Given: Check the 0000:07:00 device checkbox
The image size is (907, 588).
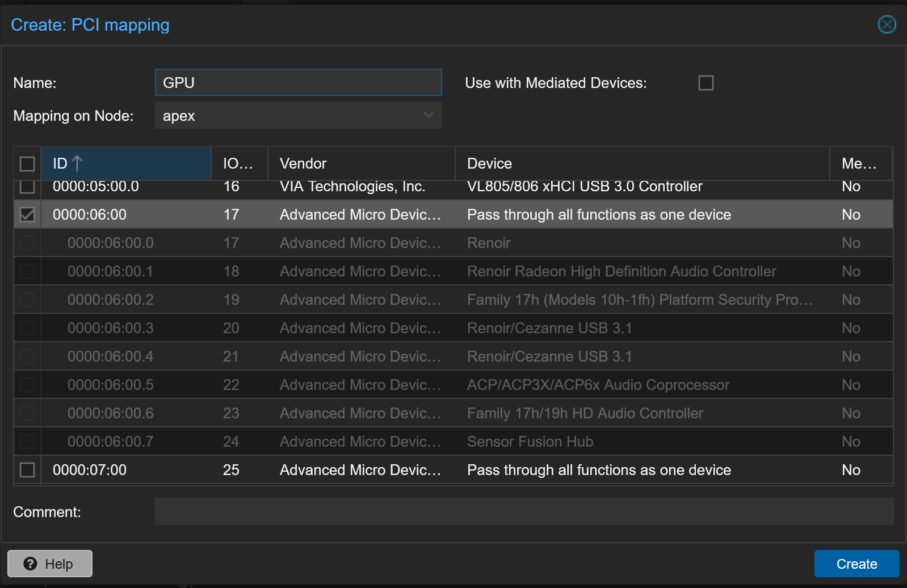Looking at the screenshot, I should click(27, 470).
